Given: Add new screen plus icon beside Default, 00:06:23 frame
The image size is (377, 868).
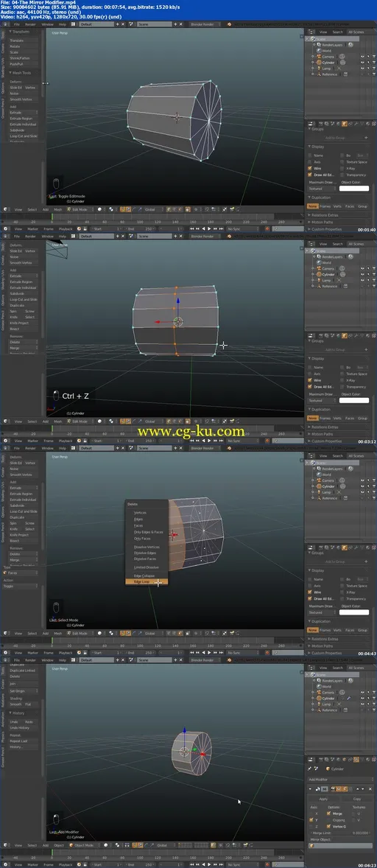Looking at the screenshot, I should click(x=117, y=660).
